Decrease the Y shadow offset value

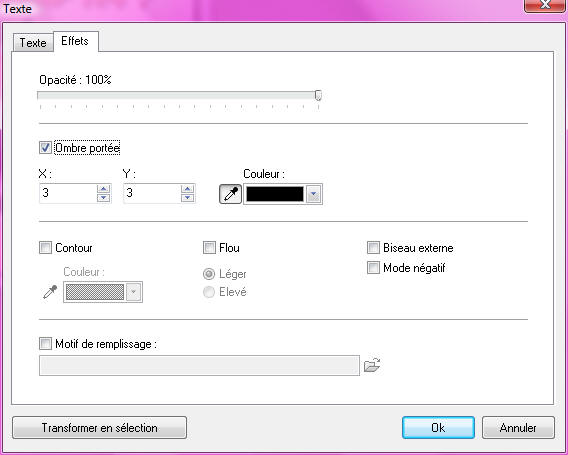pos(187,198)
